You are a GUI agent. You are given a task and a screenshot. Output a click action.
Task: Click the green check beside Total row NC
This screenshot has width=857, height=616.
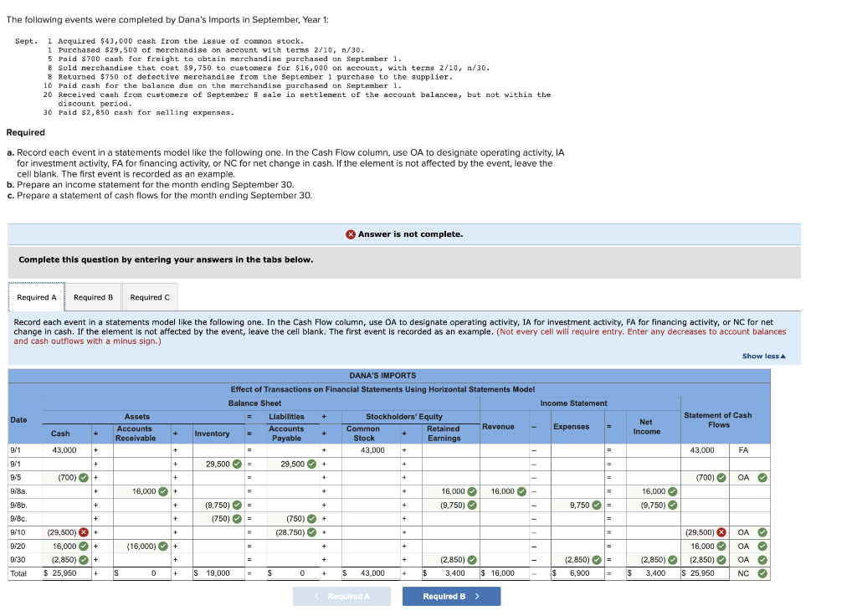tap(762, 573)
